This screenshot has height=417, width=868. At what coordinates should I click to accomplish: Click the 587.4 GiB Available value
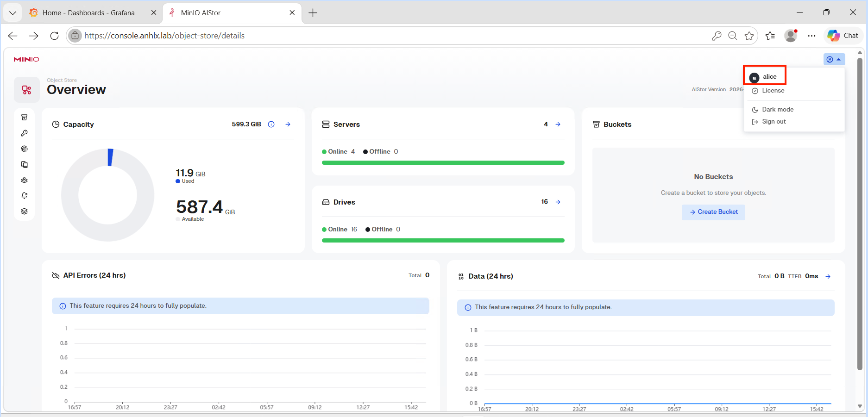pos(206,207)
